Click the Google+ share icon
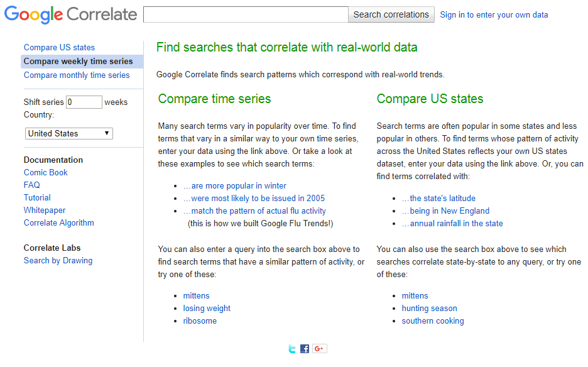Viewport: 588px width, 367px height. (x=319, y=349)
